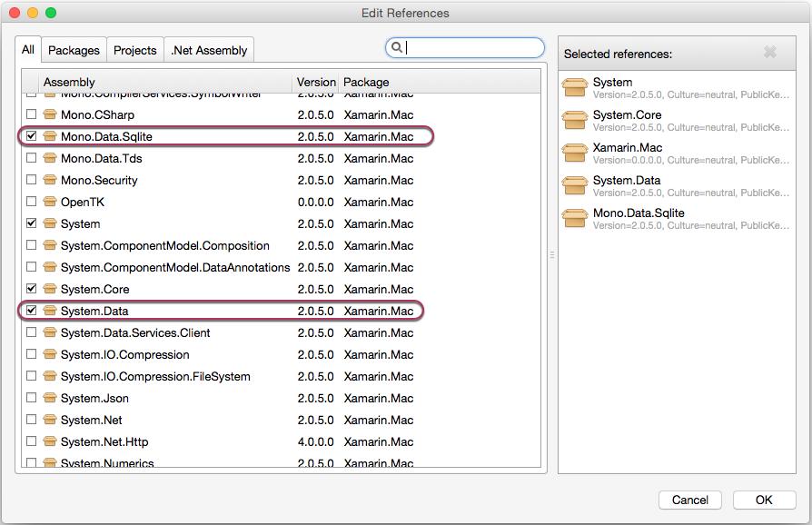Click version 0.0.0.0 in the OpenTK row
812x525 pixels.
click(315, 202)
